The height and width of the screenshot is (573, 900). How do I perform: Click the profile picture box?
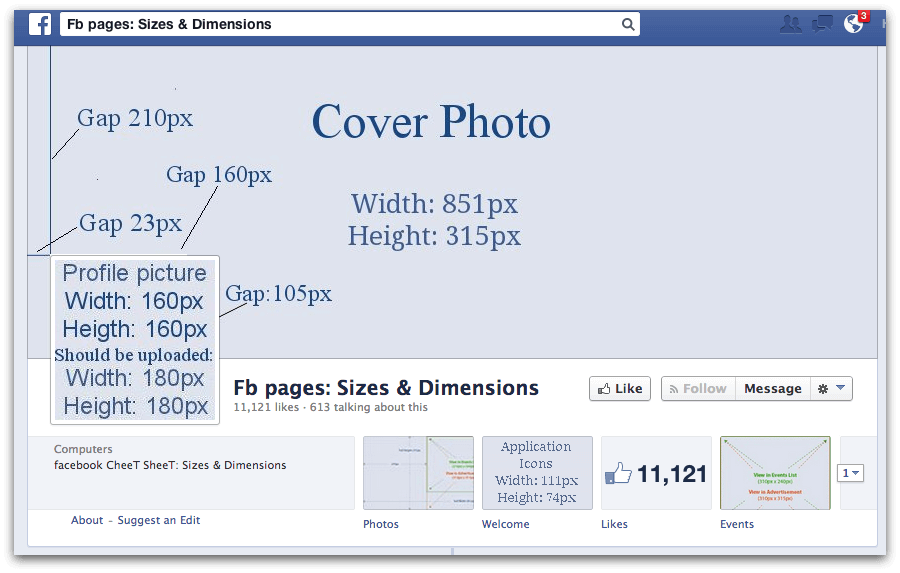[x=135, y=340]
